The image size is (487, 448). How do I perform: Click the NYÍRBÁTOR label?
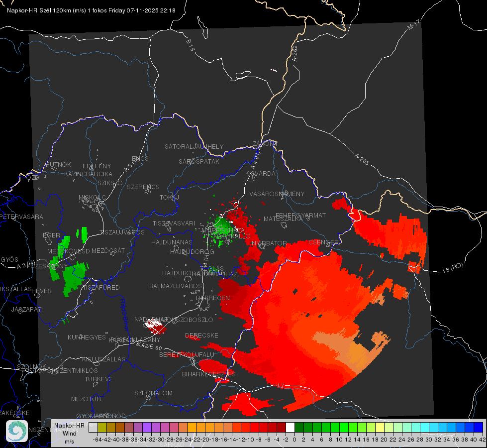[x=269, y=243]
